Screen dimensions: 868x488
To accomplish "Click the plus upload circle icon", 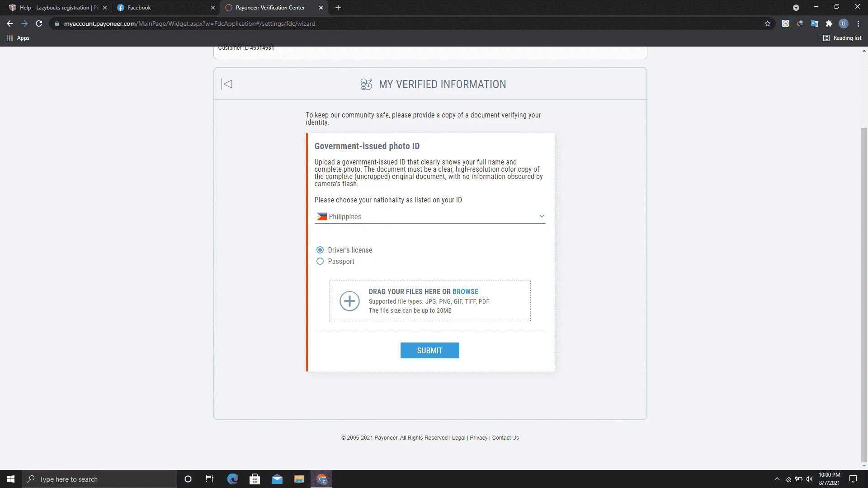I will (349, 301).
